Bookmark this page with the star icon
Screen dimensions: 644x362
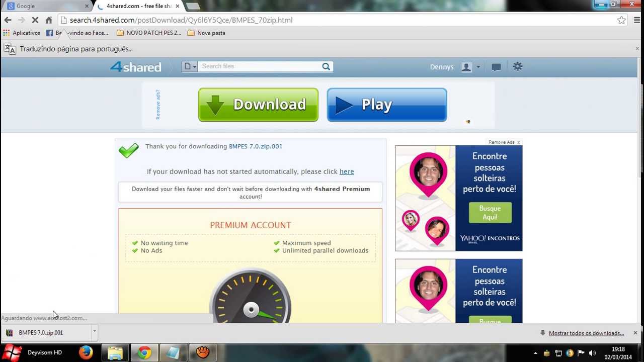(x=621, y=20)
